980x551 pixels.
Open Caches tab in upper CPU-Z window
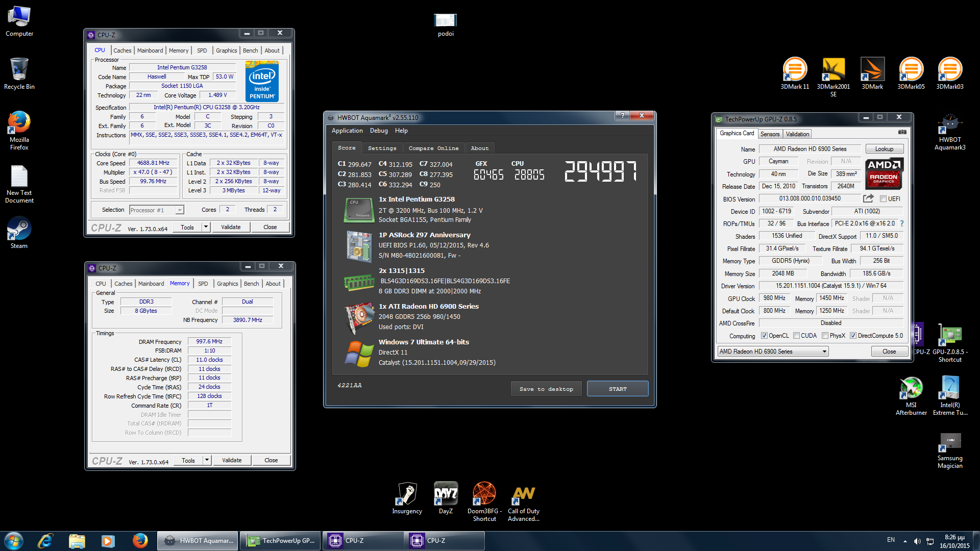coord(122,51)
